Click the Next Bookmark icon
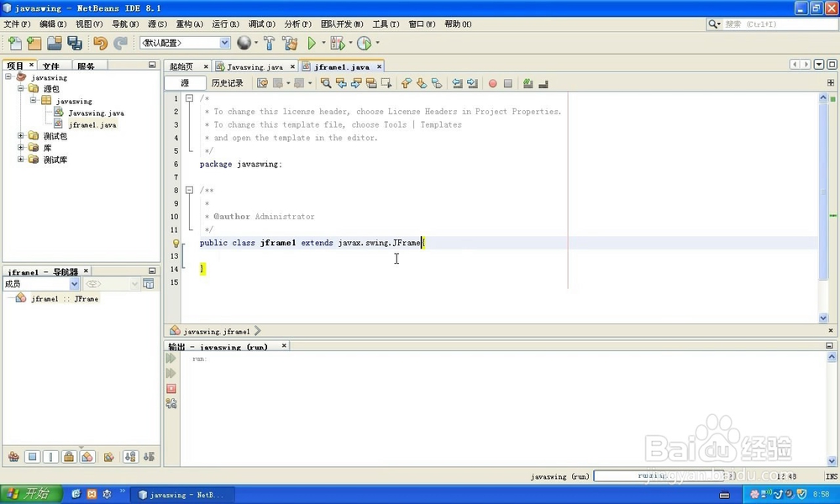840x504 pixels. [x=421, y=83]
